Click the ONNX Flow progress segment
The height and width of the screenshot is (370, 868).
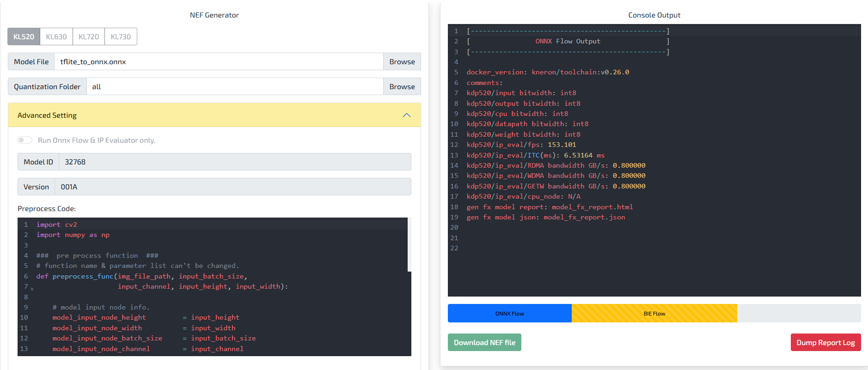pyautogui.click(x=510, y=313)
